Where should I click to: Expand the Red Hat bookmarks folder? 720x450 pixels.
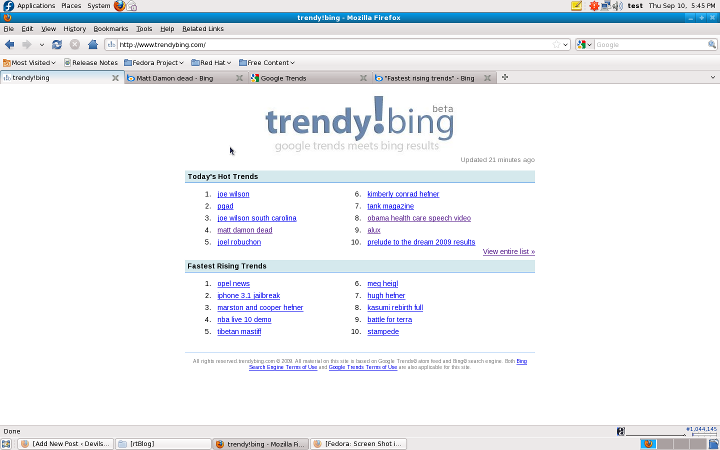click(211, 62)
